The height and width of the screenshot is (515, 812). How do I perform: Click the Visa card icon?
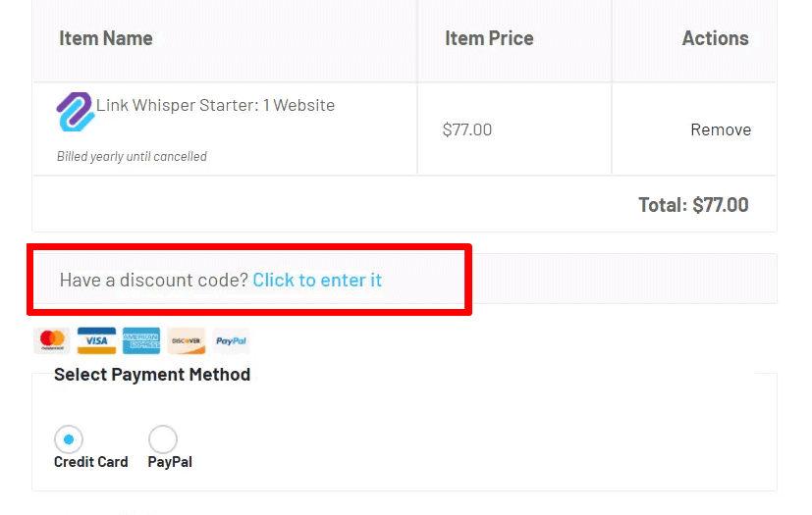pos(96,340)
